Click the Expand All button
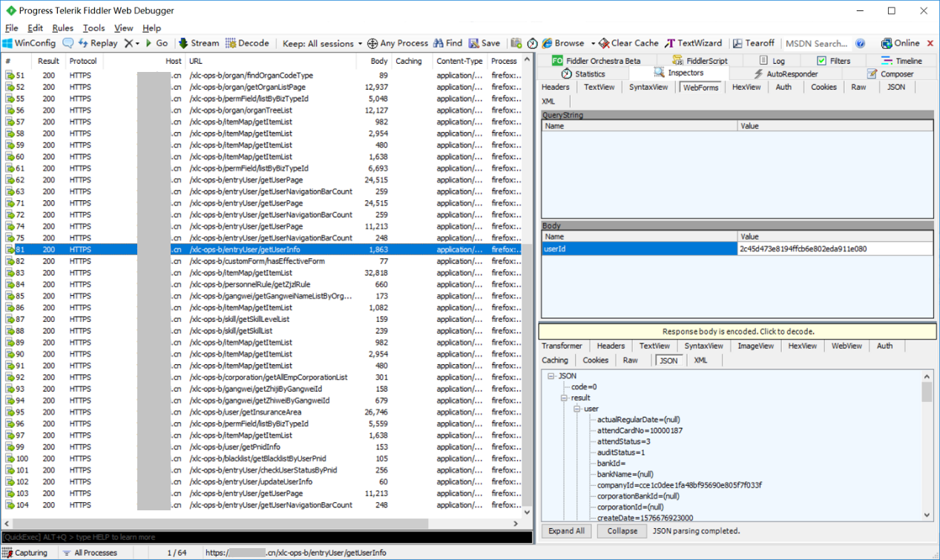The height and width of the screenshot is (560, 940). [567, 531]
